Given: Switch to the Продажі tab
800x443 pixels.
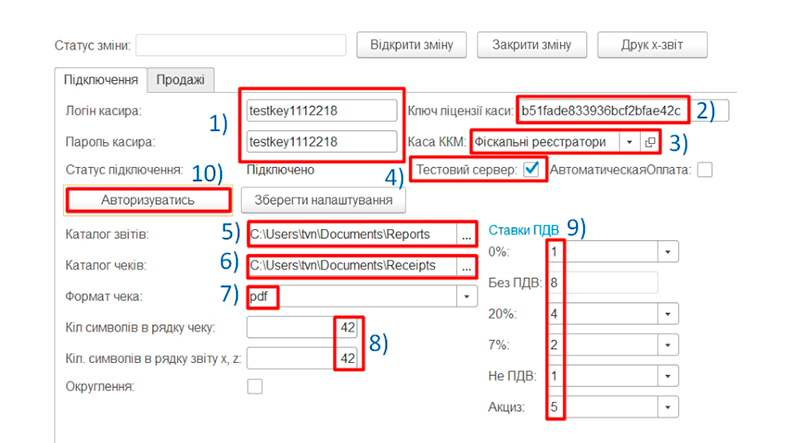Looking at the screenshot, I should 181,79.
